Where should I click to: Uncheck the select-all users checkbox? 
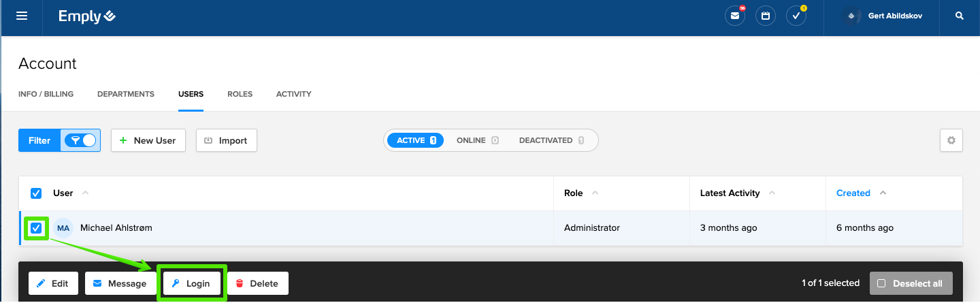37,193
